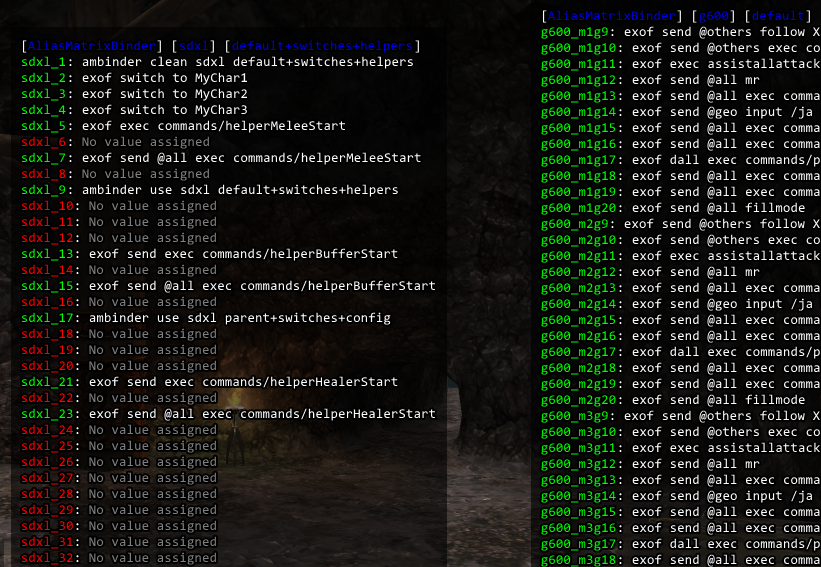The width and height of the screenshot is (821, 567).
Task: Select the g600_m1g9 follow binding
Action: 680,32
